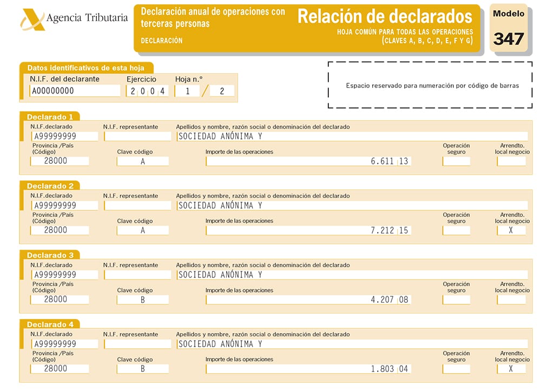This screenshot has width=554, height=392.
Task: Toggle Arrendto. local negocio X in Declarado 4
Action: [x=511, y=369]
